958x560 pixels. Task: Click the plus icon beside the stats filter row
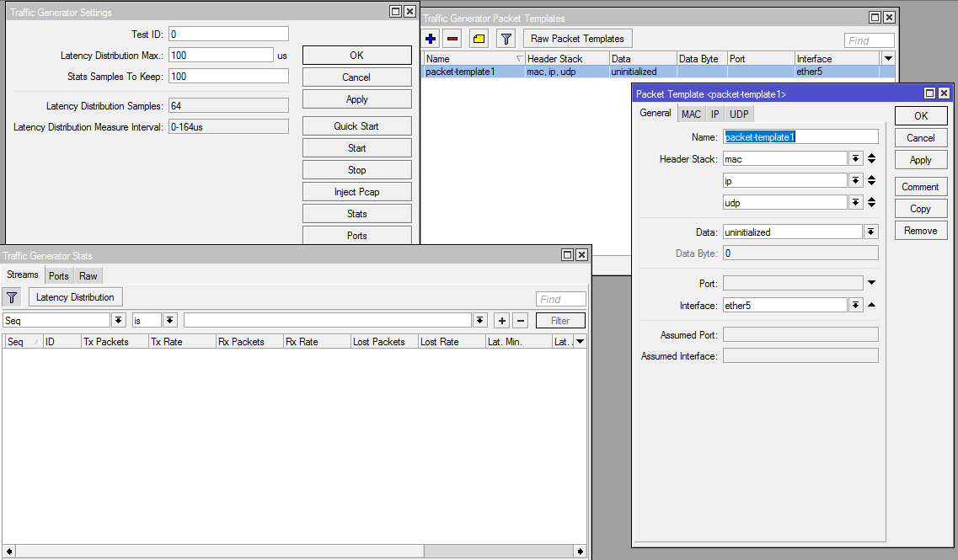tap(501, 320)
